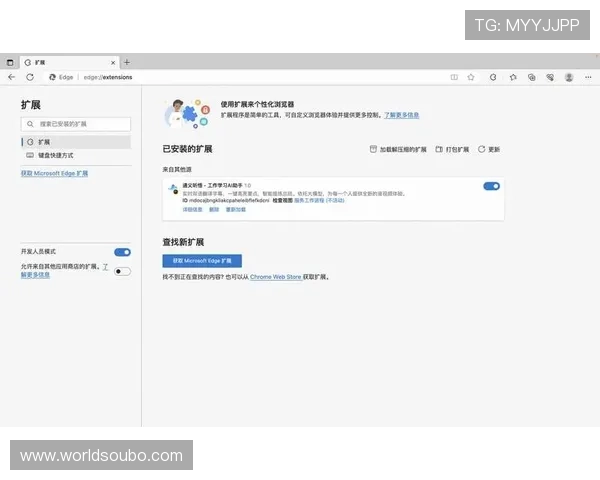Click the favorites star toolbar icon
Screen dimensions: 600x480
512,76
